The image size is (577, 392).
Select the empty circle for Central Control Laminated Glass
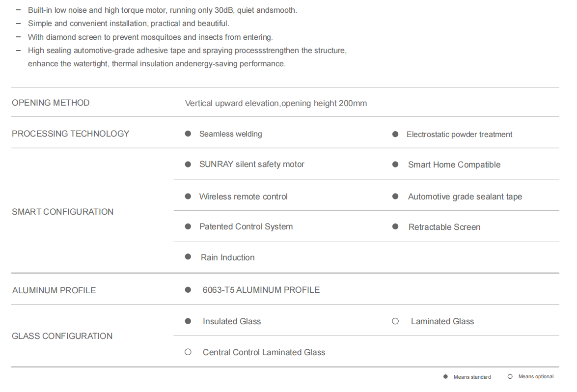[x=188, y=352]
